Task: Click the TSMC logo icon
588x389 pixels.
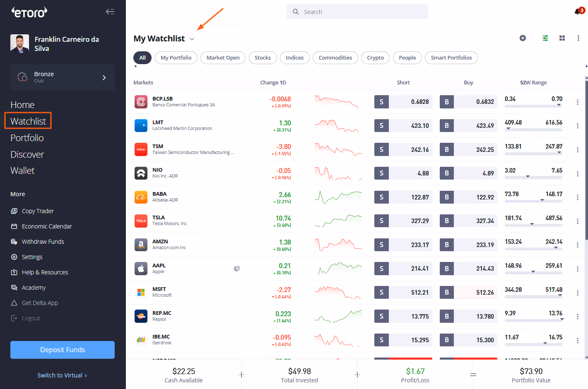Action: [141, 149]
